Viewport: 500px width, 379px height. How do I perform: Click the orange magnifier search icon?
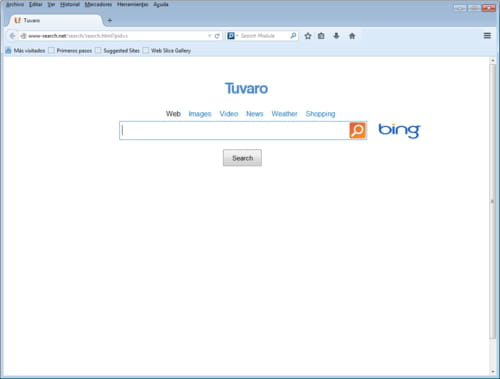click(x=357, y=130)
